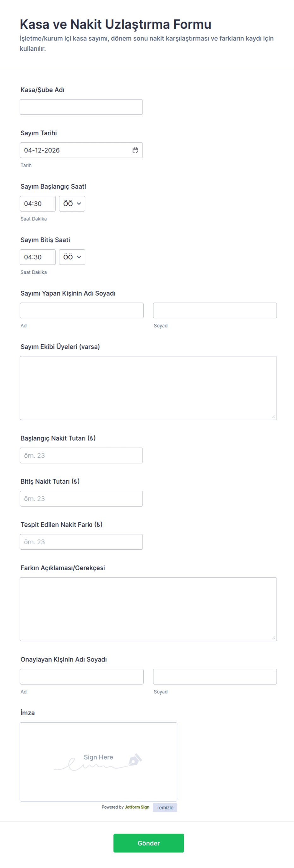The image size is (294, 868).
Task: Click the Sayım Bitiş Saati time field
Action: (x=38, y=257)
